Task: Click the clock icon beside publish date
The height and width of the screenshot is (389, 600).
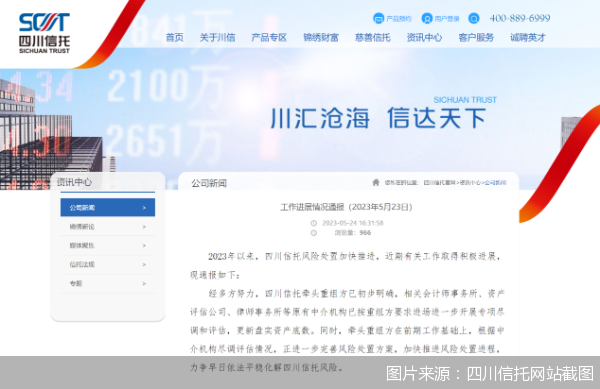Action: pos(313,223)
